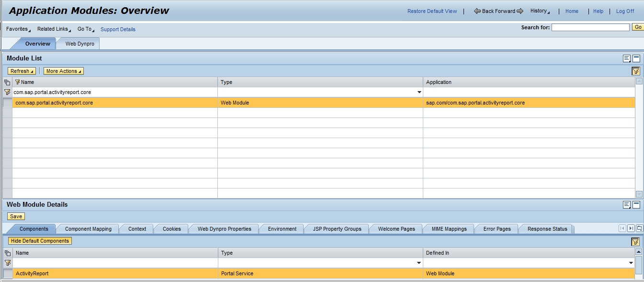Click the Forward arrow icon
The image size is (644, 282).
tap(520, 11)
